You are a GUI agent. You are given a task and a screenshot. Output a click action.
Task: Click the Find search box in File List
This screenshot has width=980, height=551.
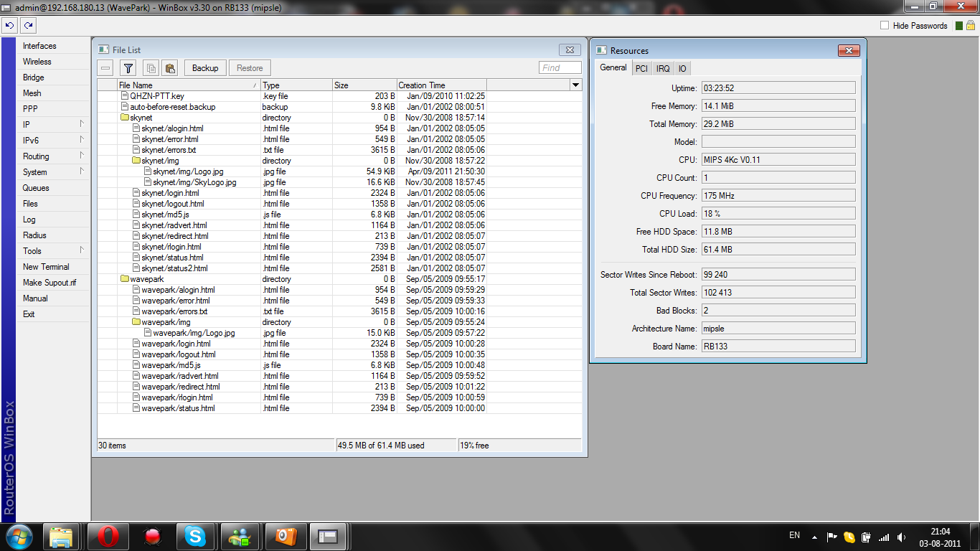tap(560, 68)
